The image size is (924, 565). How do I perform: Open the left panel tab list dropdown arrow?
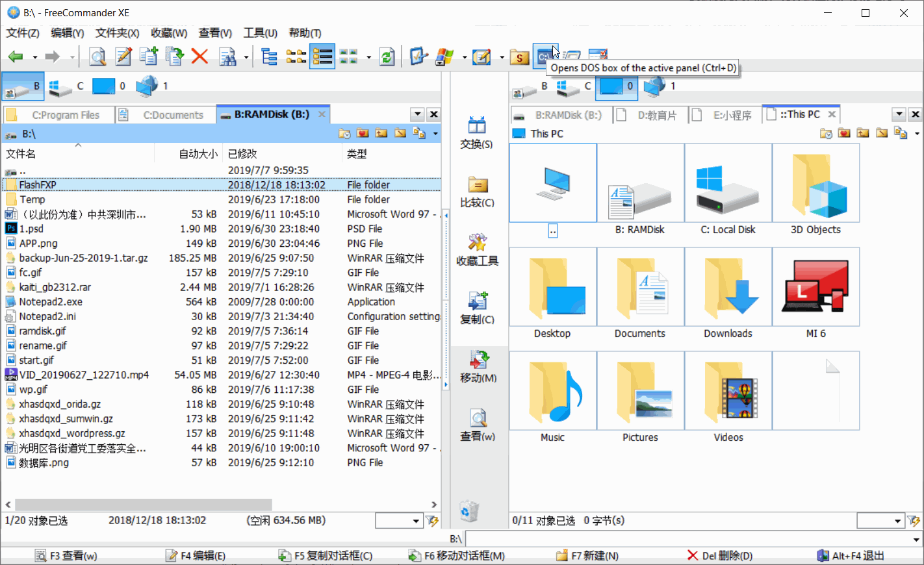[x=418, y=114]
